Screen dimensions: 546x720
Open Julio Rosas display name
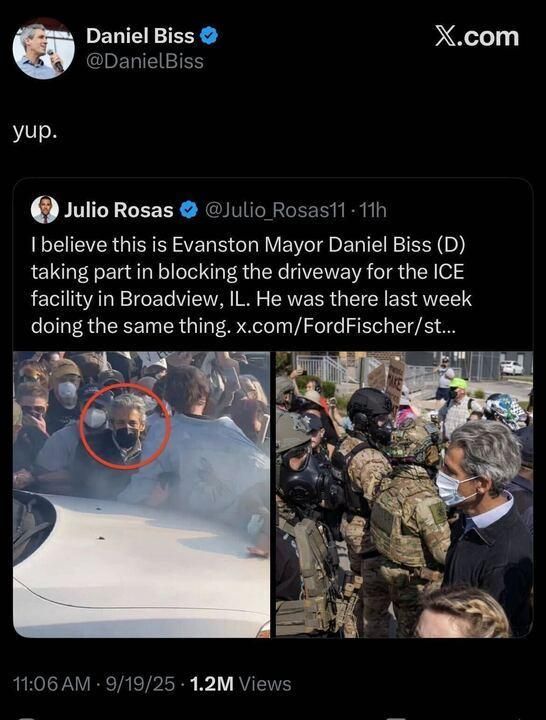point(118,210)
